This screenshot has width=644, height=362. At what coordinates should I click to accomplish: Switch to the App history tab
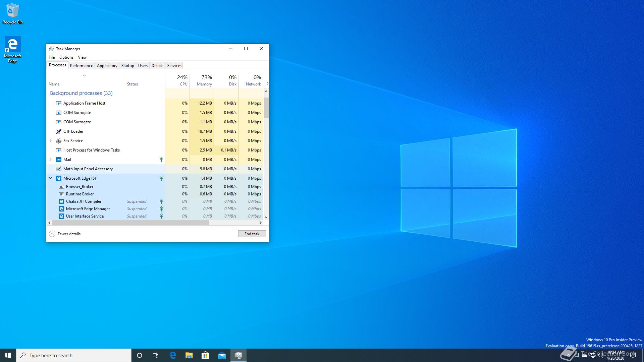click(107, 66)
